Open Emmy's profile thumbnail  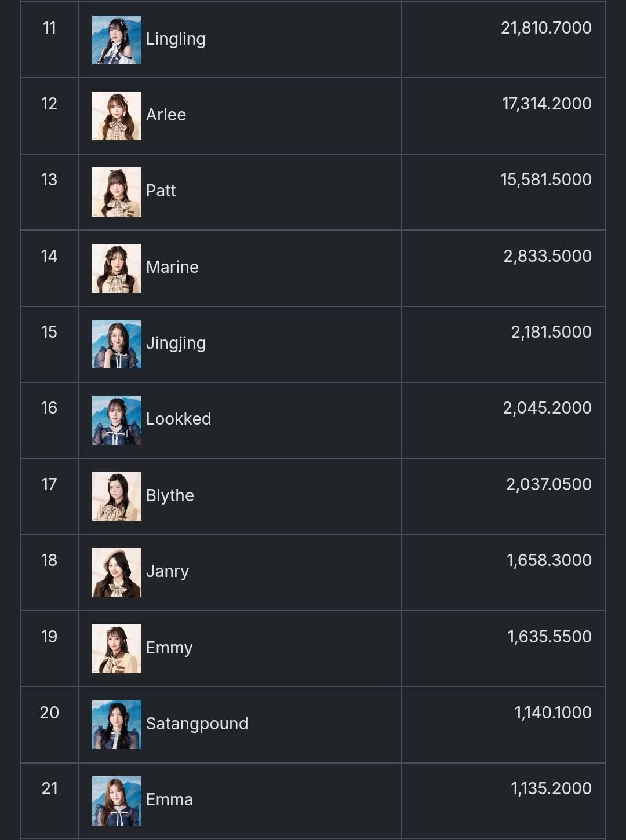coord(117,649)
